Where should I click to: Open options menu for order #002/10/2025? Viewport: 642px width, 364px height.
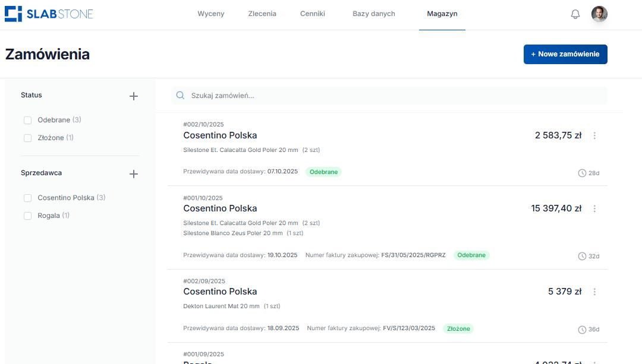click(x=594, y=135)
